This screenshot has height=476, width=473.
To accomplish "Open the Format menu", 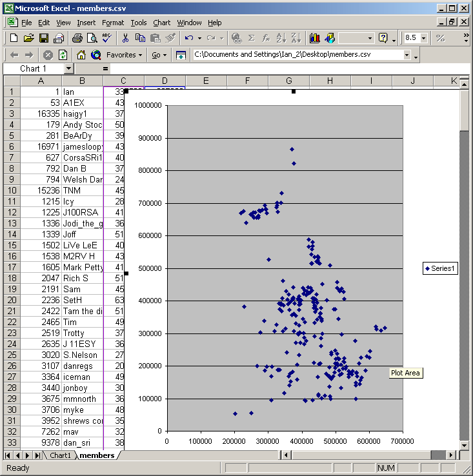I will tap(113, 23).
